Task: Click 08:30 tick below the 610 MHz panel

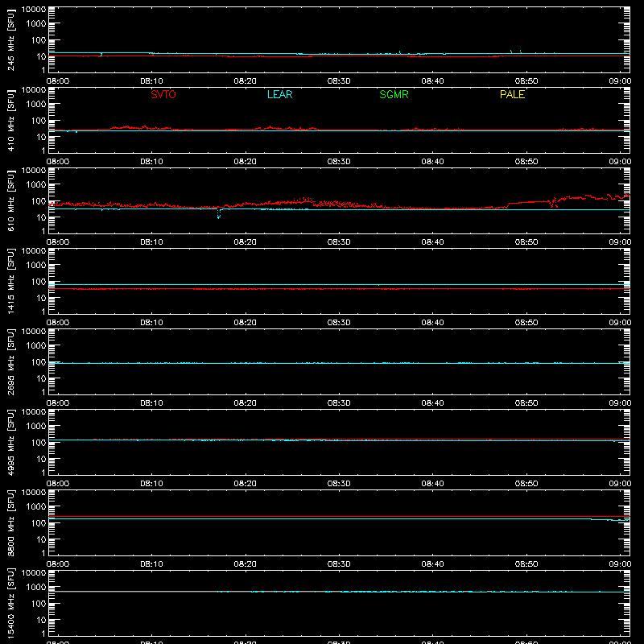Action: [x=339, y=242]
